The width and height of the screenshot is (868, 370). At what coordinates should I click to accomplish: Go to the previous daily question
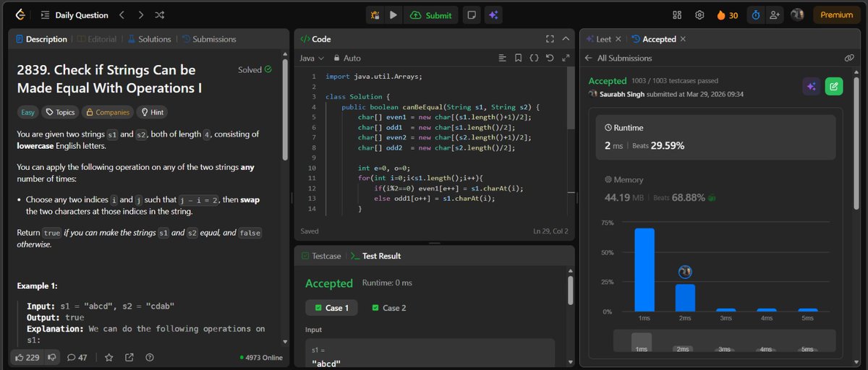tap(122, 14)
